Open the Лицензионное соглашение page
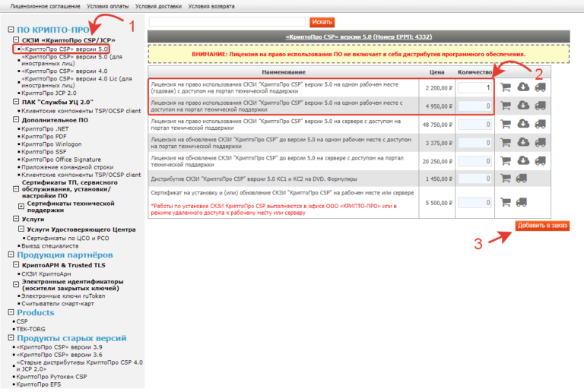Viewport: 584px width, 392px height. click(45, 6)
